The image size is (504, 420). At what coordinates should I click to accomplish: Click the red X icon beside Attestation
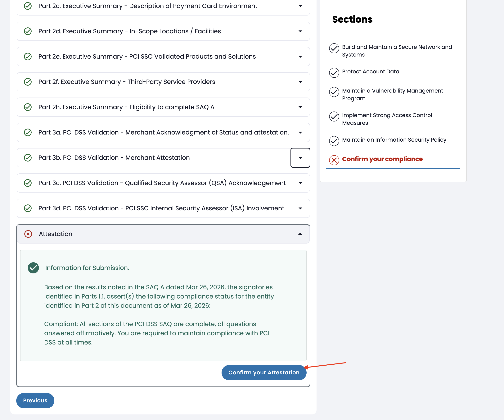pyautogui.click(x=28, y=234)
